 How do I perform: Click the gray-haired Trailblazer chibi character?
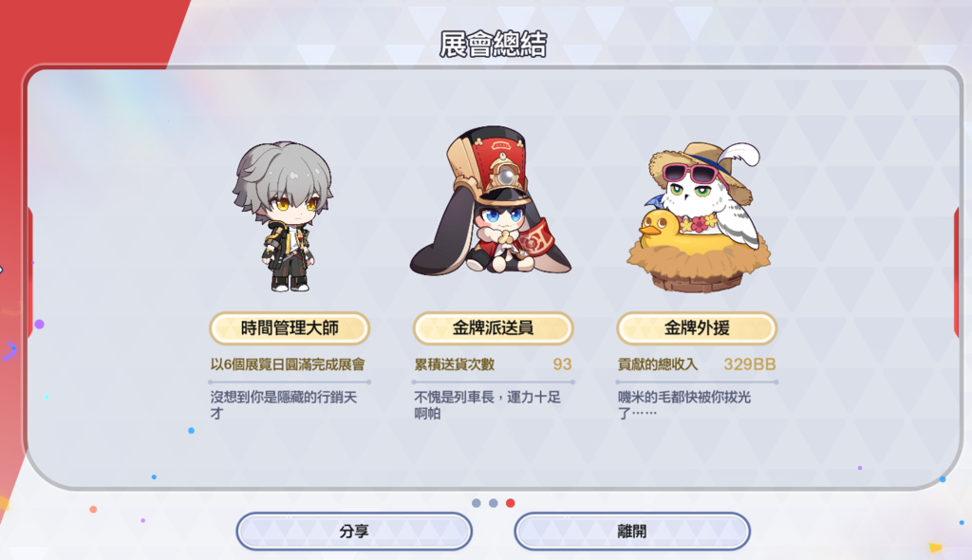285,216
